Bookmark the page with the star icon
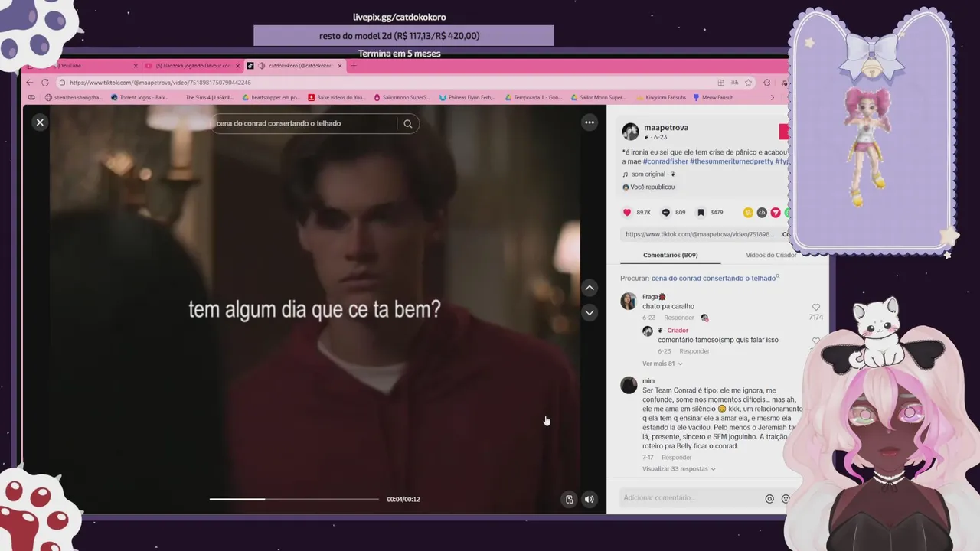This screenshot has width=980, height=551. coord(747,83)
